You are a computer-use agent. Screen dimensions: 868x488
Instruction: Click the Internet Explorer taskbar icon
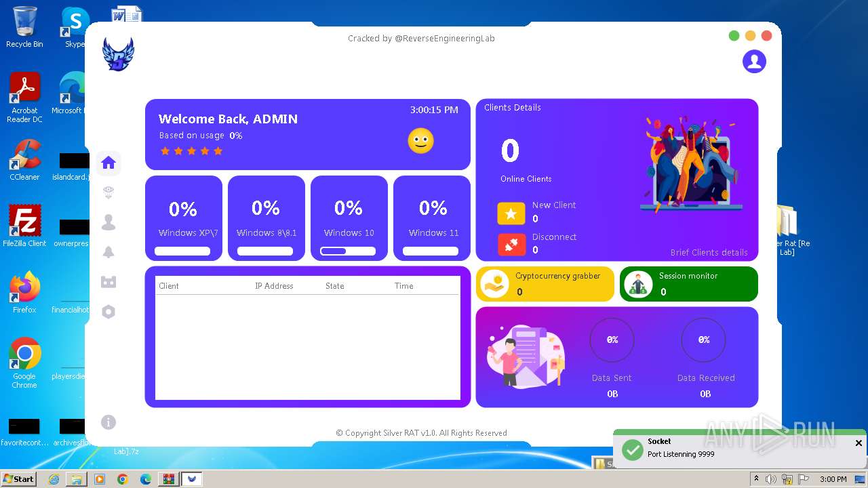point(54,479)
